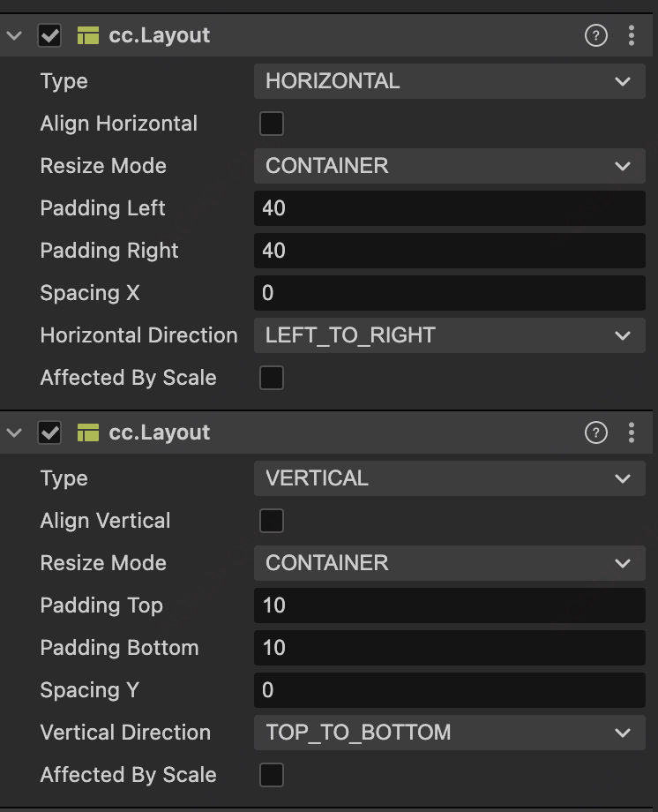The height and width of the screenshot is (812, 658).
Task: Disable the horizontal cc.Layout component checkbox
Action: click(50, 35)
